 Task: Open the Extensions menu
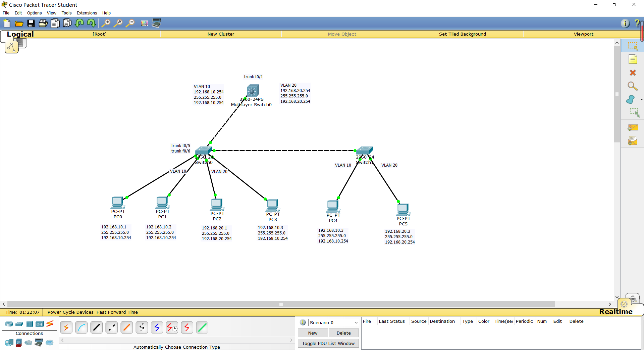click(87, 13)
